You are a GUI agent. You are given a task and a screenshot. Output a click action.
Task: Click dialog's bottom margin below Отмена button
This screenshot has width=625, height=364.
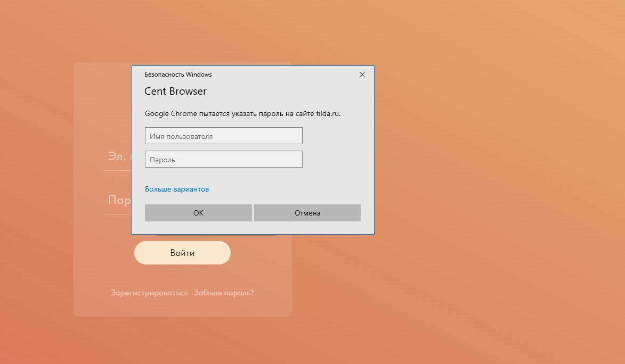(x=307, y=228)
